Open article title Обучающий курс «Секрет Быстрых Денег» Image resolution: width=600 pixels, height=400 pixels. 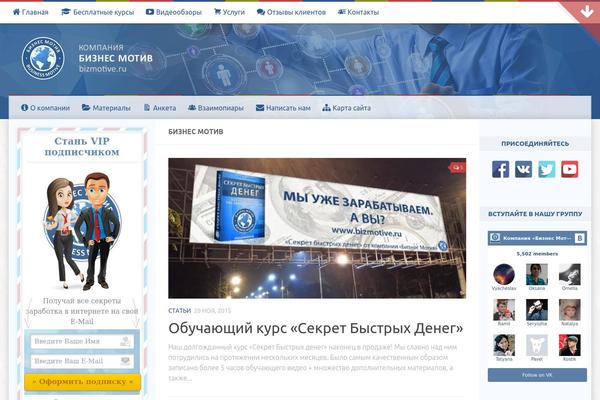pyautogui.click(x=316, y=328)
